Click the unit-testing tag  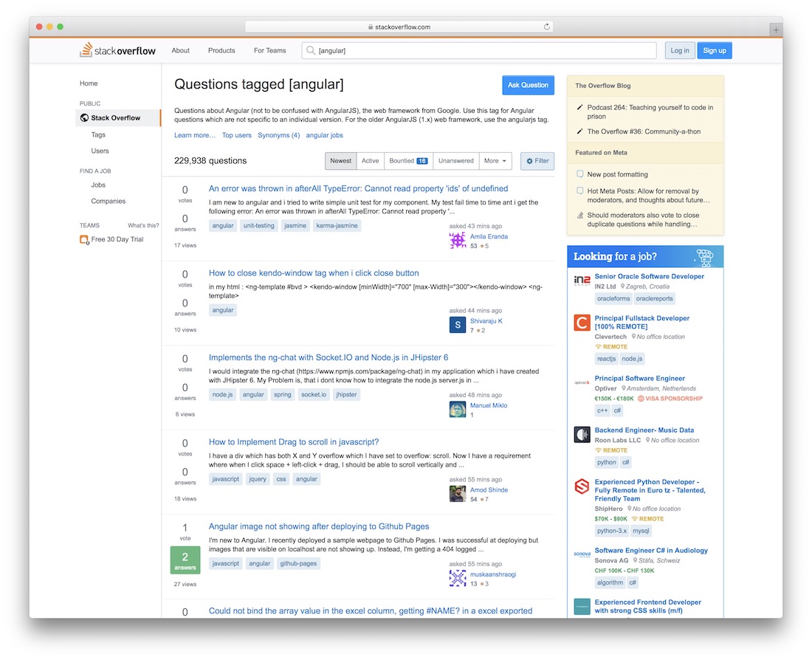pos(259,226)
